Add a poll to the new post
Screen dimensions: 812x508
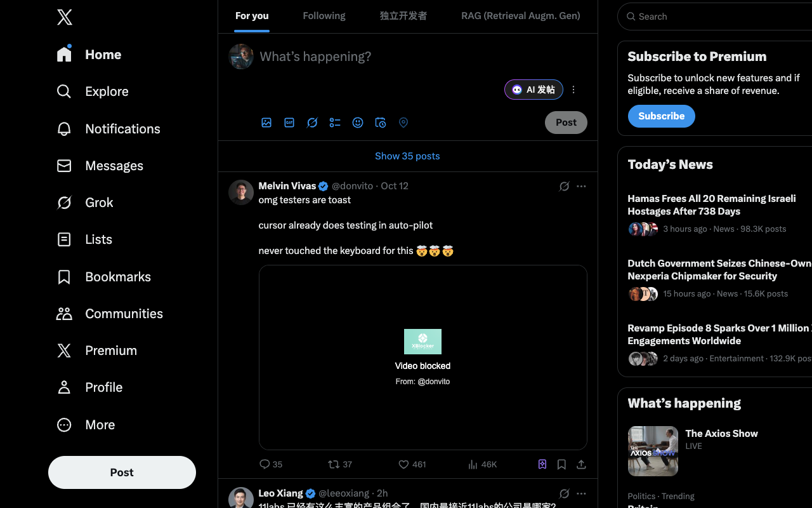coord(335,123)
